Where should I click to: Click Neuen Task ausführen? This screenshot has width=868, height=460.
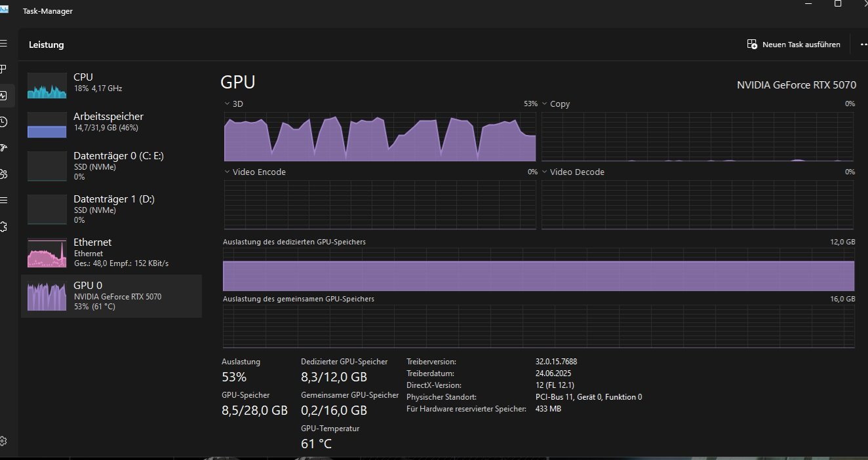[x=794, y=45]
